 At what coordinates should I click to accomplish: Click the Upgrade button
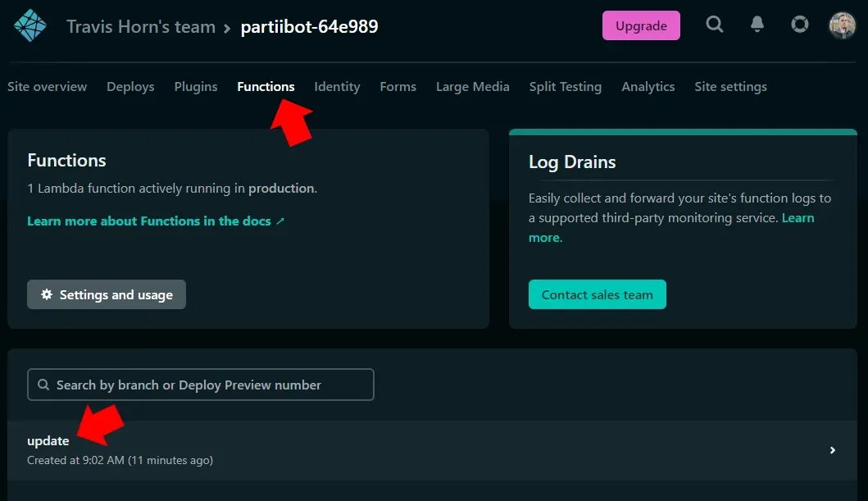point(641,25)
